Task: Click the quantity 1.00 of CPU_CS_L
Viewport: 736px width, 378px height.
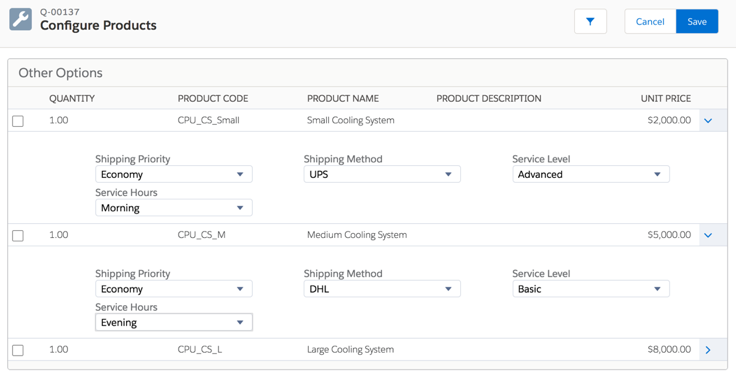Action: coord(59,349)
